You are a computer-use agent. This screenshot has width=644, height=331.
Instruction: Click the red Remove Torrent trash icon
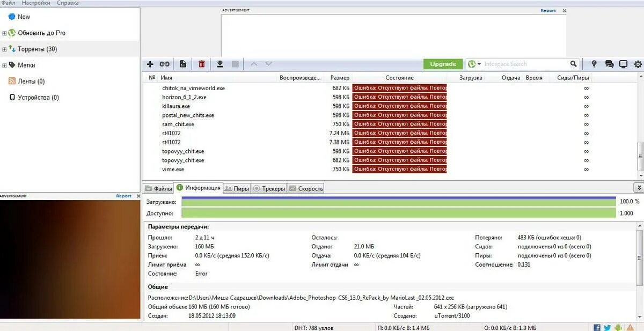(x=202, y=64)
